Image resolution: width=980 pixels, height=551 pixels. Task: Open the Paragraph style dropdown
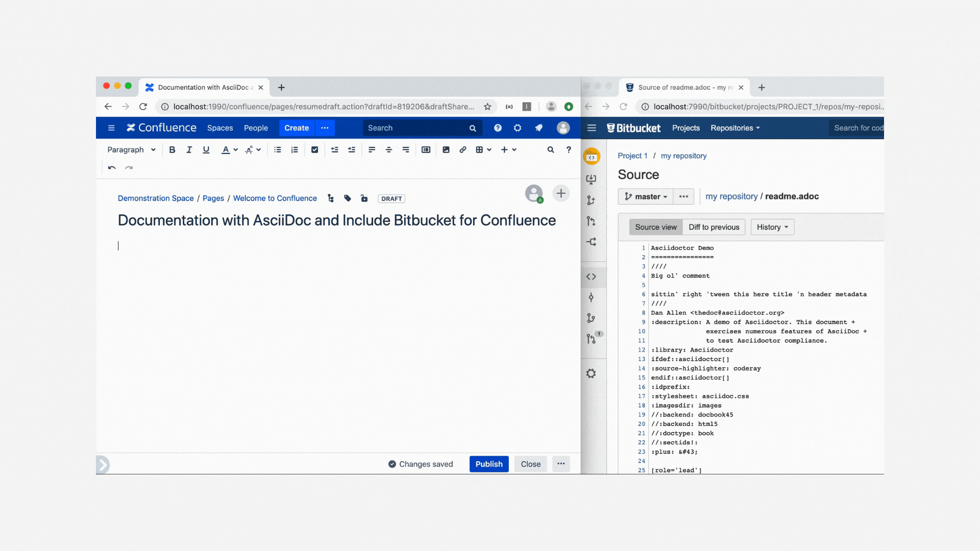click(131, 149)
